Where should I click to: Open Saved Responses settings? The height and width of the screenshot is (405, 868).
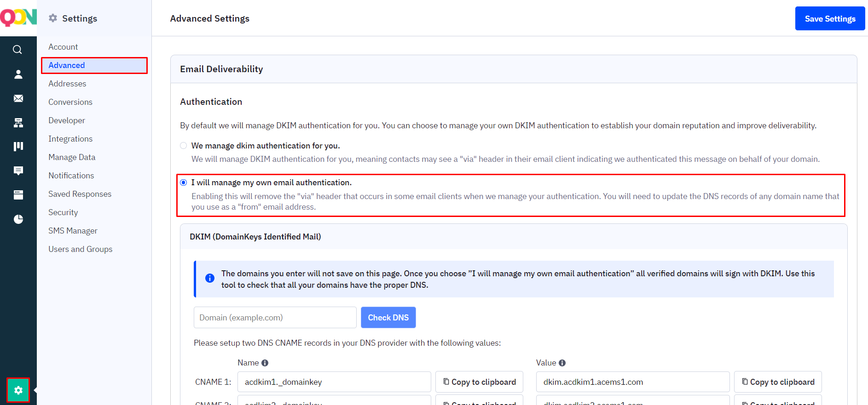[80, 194]
